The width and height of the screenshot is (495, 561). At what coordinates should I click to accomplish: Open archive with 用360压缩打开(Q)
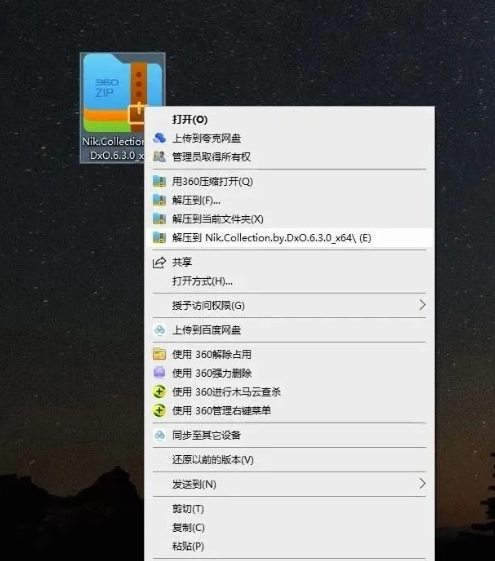point(290,181)
